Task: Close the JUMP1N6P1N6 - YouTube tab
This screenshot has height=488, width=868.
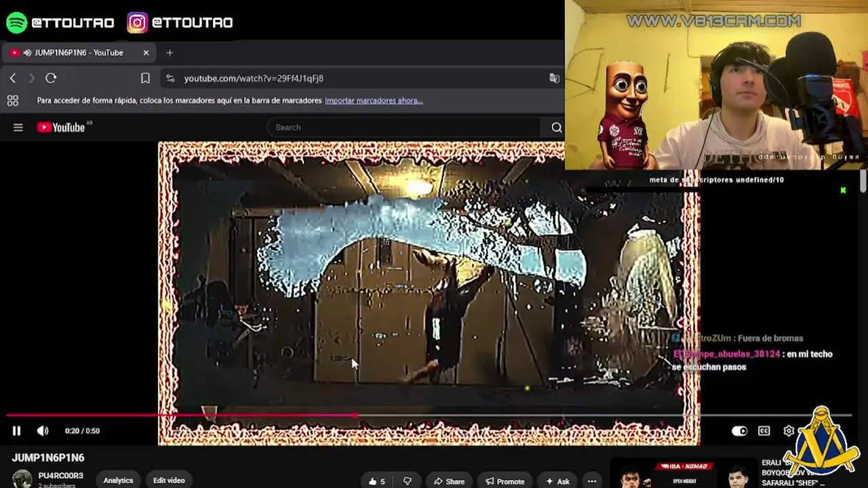Action: 146,53
